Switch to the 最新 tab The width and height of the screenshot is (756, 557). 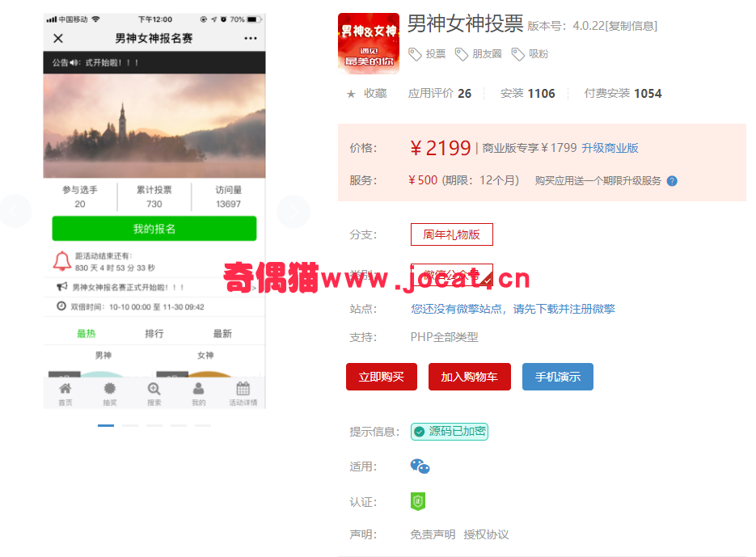(222, 333)
